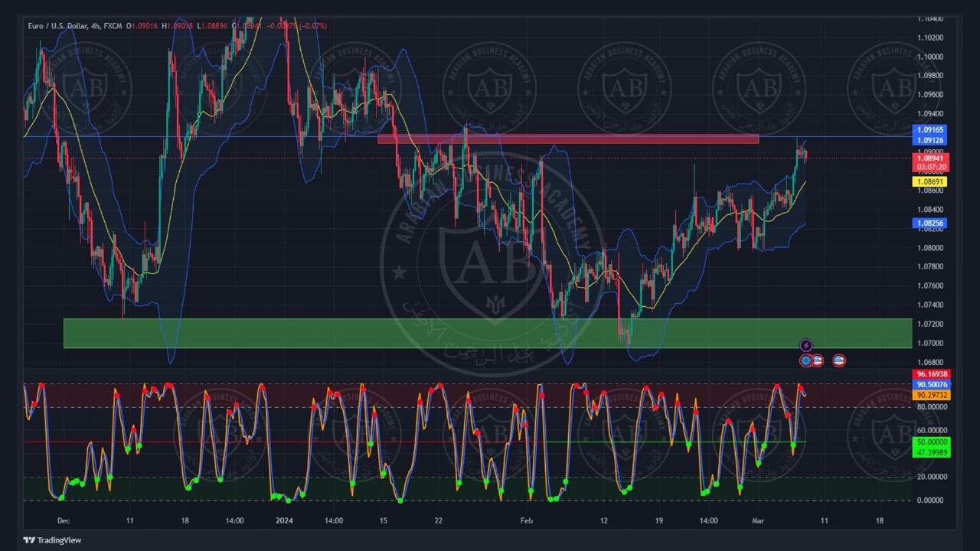Click the yellow 1.08691 moving average label
Screen dimensions: 980x551
930,182
